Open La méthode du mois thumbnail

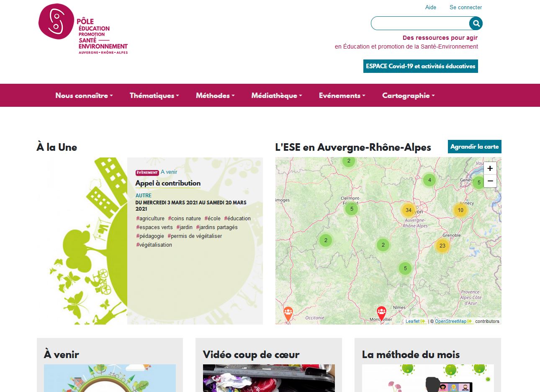point(428,378)
